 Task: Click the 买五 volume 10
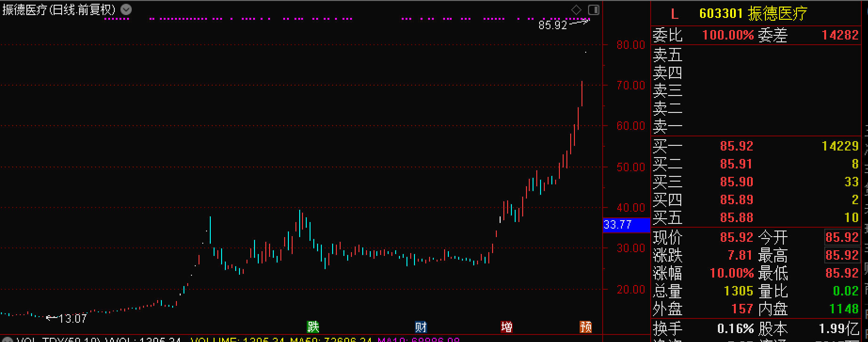(x=852, y=218)
